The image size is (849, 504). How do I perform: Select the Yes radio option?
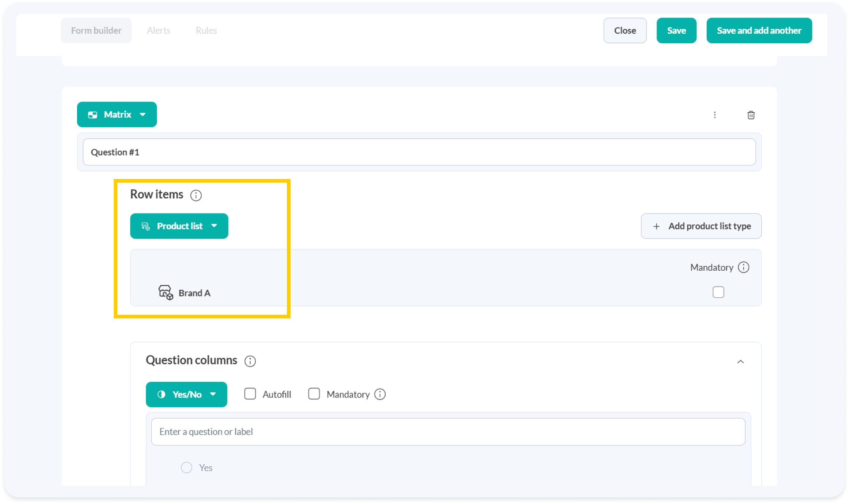click(x=186, y=468)
